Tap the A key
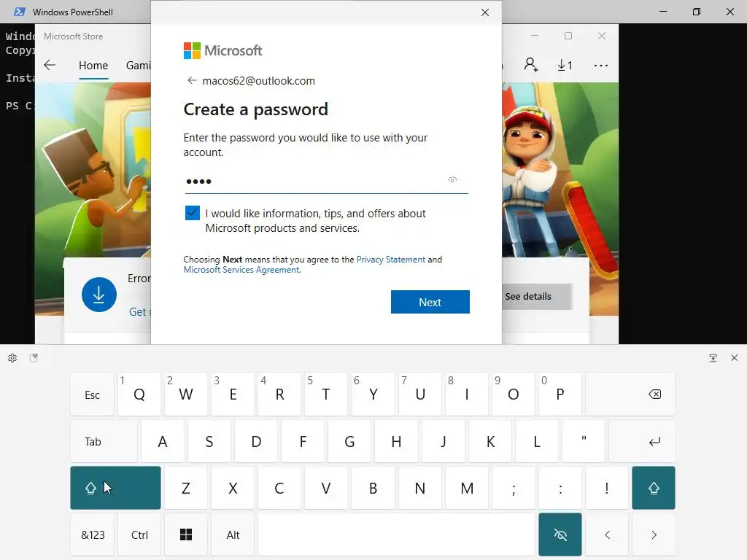 coord(163,441)
